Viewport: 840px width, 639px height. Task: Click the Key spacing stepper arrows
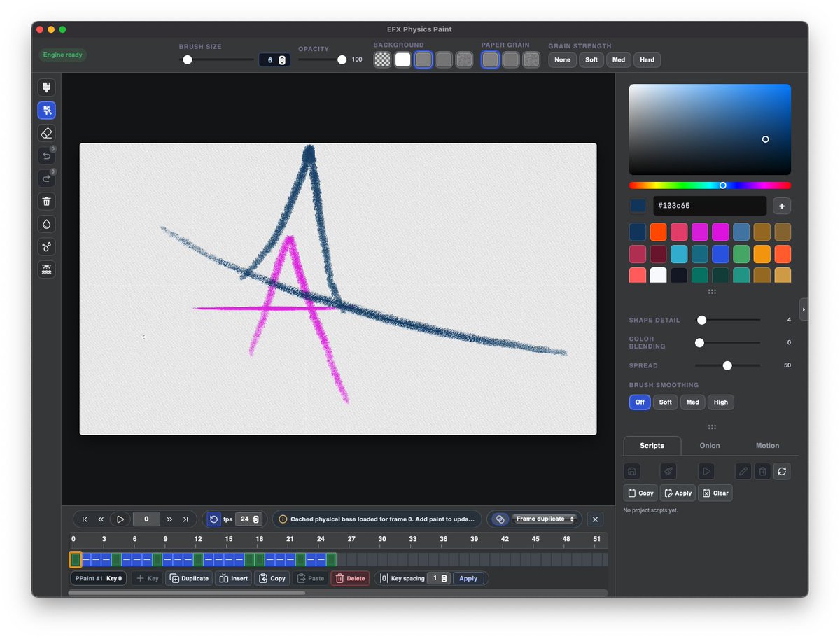pos(444,578)
